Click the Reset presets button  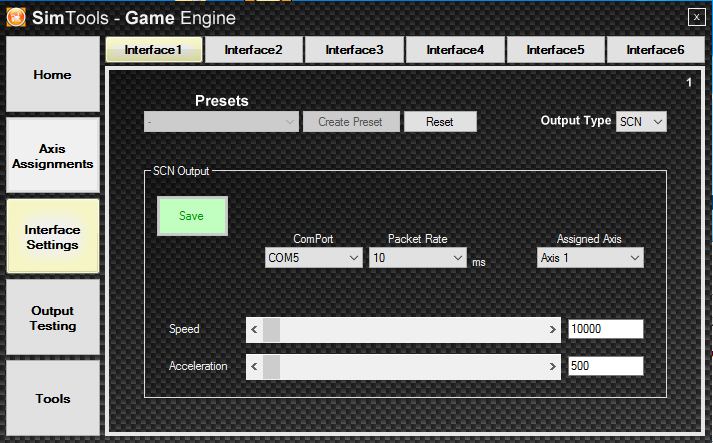[440, 122]
